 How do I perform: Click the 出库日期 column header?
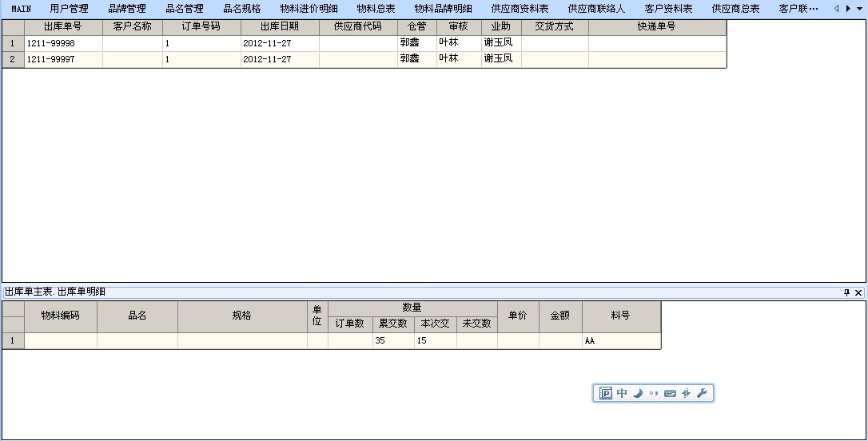click(x=280, y=26)
